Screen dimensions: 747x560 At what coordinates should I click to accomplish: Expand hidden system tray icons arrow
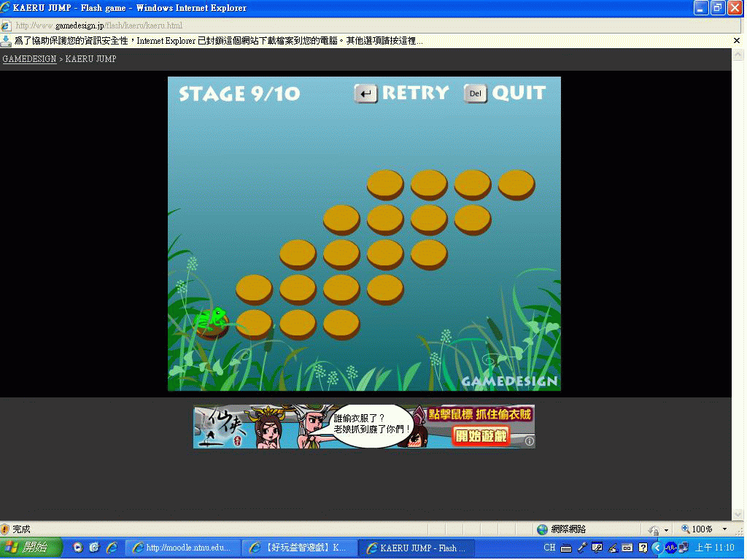click(657, 548)
